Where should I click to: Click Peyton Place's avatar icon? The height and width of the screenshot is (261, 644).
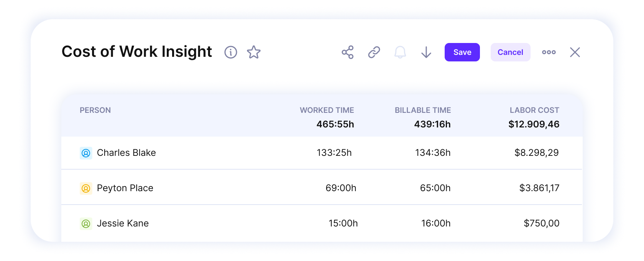click(86, 188)
